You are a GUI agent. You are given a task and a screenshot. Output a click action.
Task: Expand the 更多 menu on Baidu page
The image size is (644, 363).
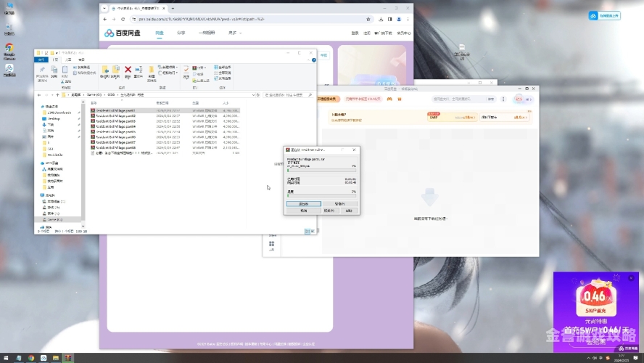point(235,33)
